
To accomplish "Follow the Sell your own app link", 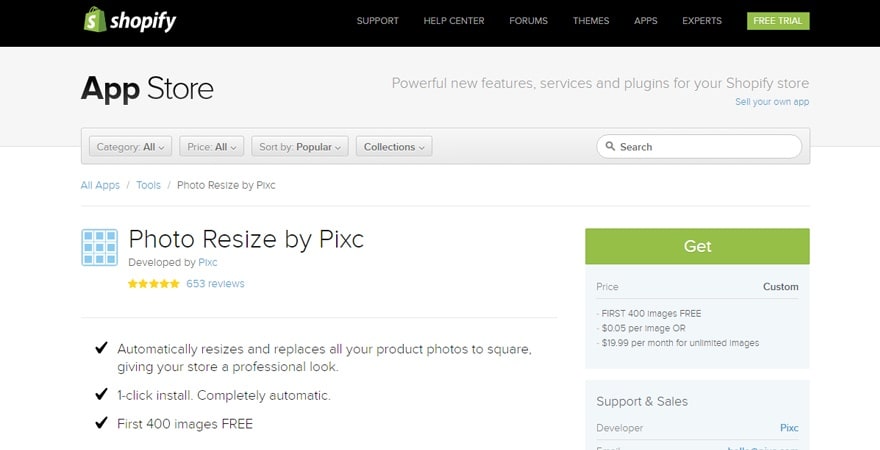I will coord(772,102).
